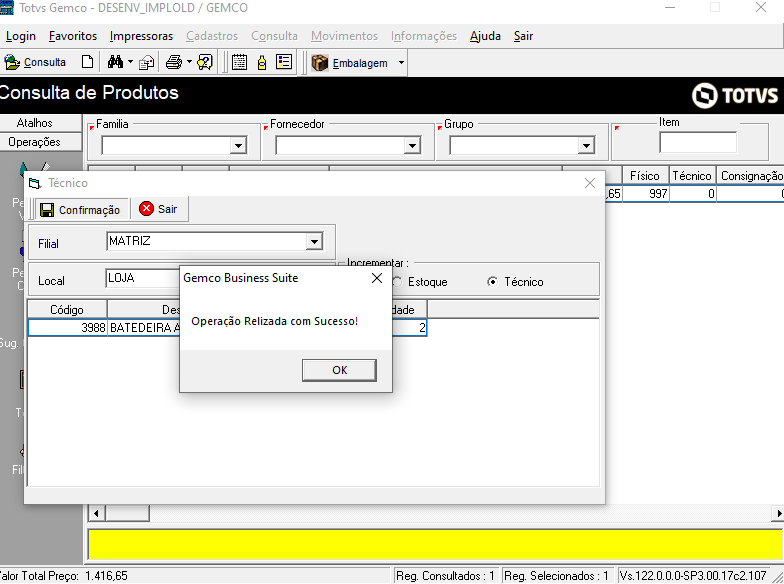Open the Impressoras menu

point(142,36)
